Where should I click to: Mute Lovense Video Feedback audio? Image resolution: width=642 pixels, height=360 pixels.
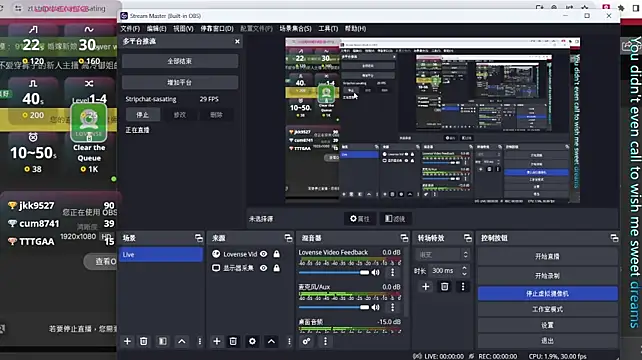click(375, 272)
